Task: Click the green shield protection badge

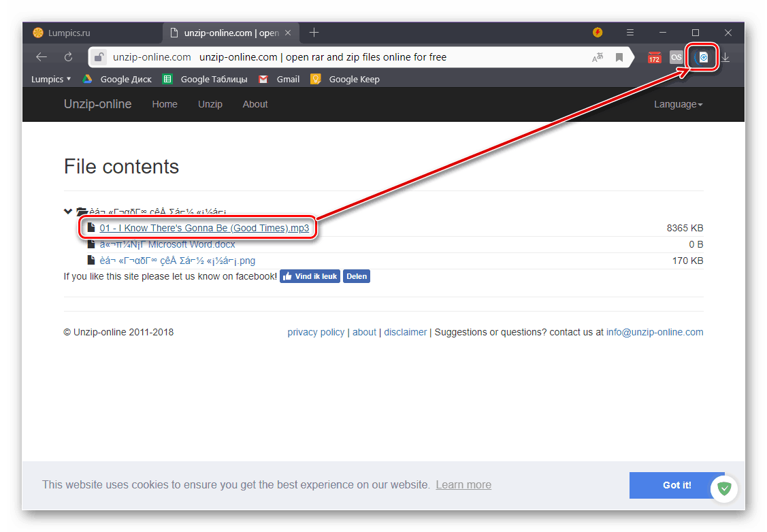Action: [x=724, y=488]
